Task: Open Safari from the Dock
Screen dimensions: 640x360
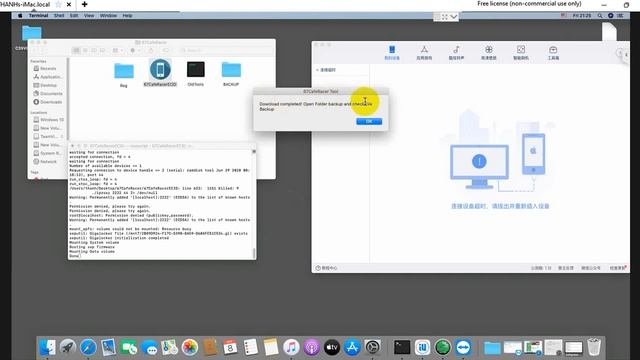Action: coord(88,347)
